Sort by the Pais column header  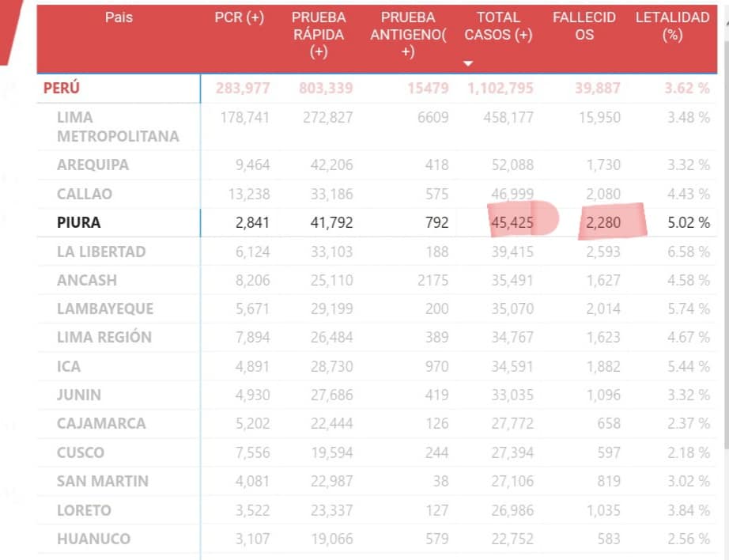coord(119,17)
